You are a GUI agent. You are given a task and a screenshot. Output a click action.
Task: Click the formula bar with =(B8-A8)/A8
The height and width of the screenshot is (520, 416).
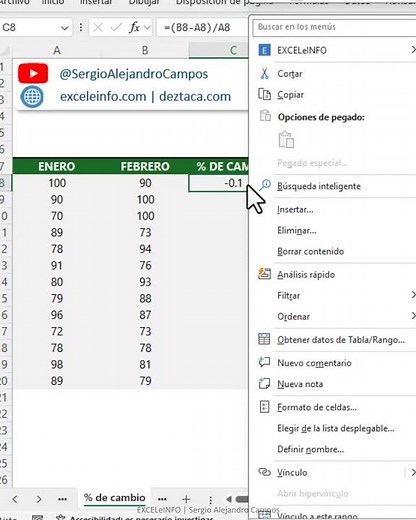click(x=202, y=27)
